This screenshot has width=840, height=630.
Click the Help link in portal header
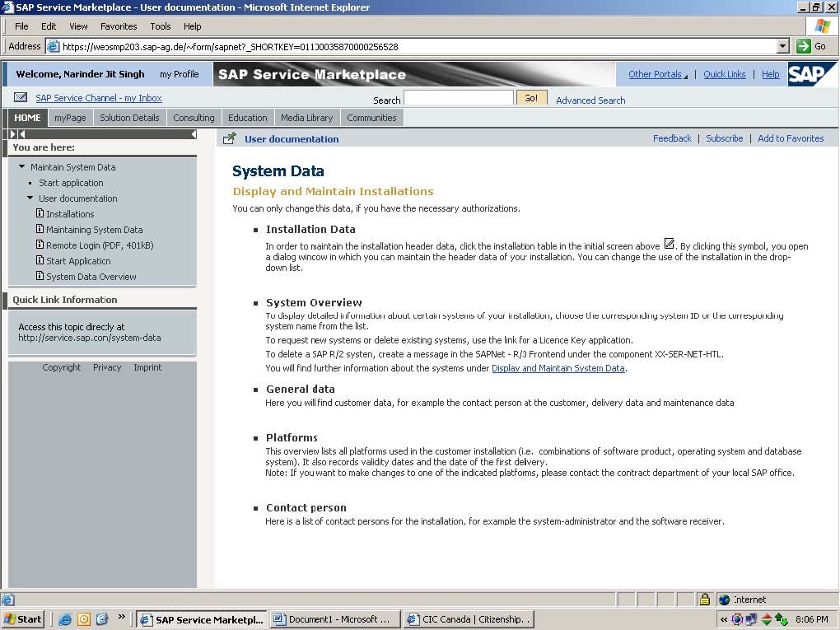click(x=770, y=74)
